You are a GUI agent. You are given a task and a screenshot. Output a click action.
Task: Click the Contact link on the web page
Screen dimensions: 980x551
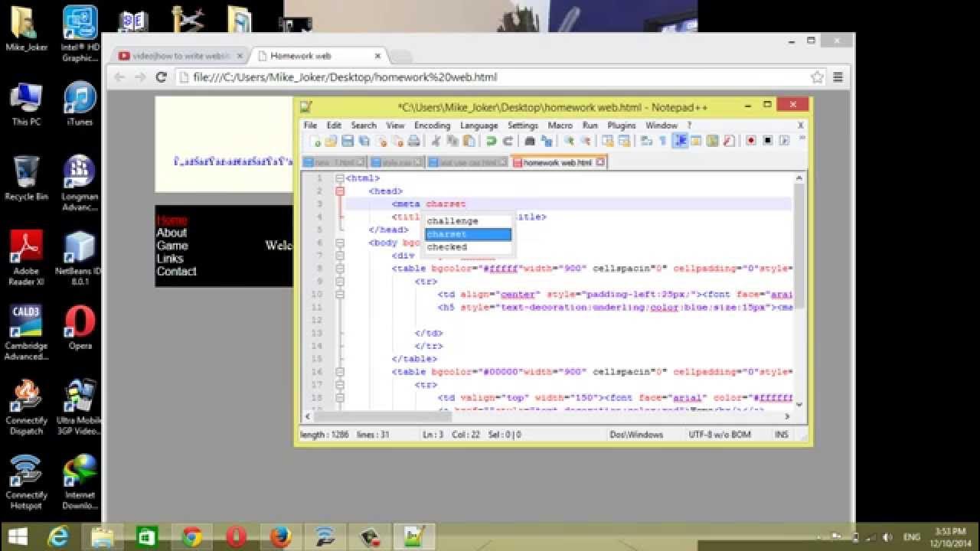177,272
